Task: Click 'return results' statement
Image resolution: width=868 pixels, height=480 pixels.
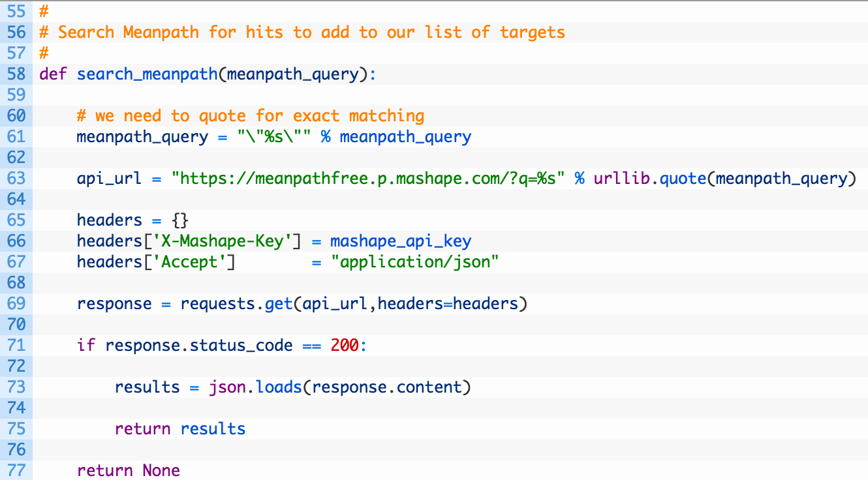Action: [x=180, y=428]
